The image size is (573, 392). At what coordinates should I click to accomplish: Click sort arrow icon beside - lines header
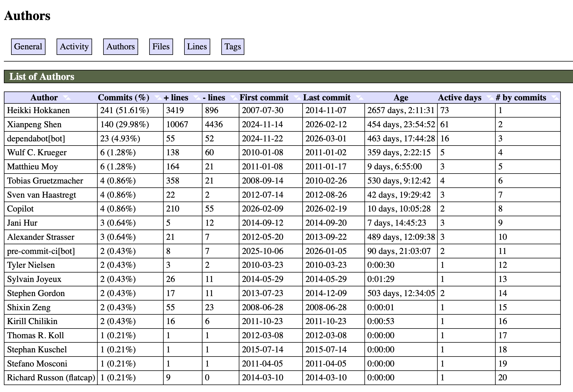click(234, 98)
